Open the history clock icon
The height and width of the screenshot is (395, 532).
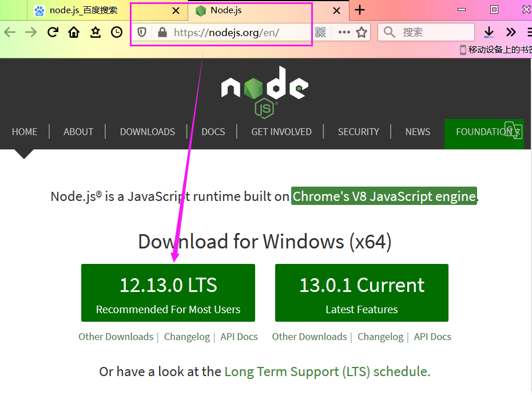[117, 32]
